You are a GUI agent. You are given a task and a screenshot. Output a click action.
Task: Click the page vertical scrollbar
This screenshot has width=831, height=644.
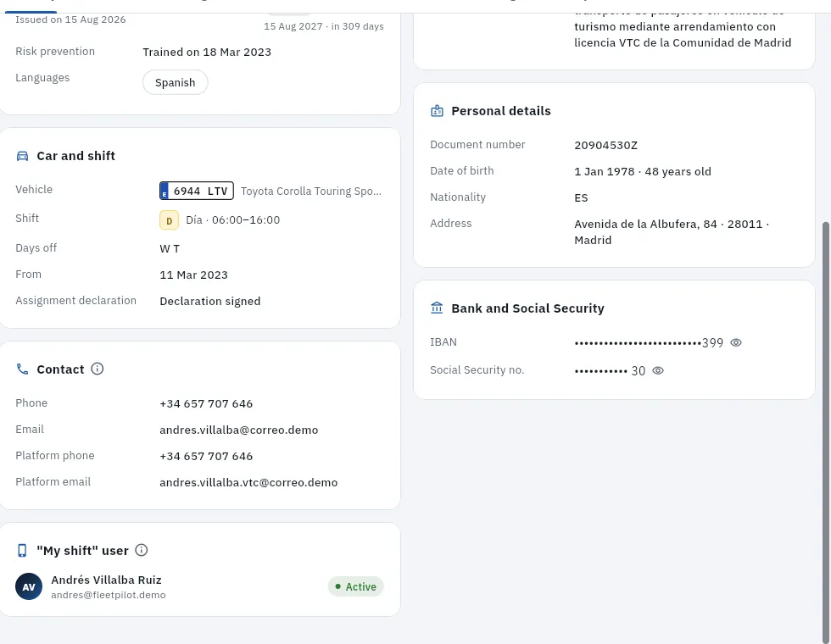tap(826, 431)
